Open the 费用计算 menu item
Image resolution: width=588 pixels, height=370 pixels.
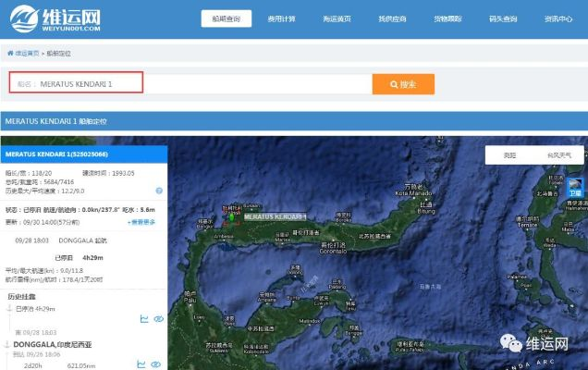[x=282, y=18]
